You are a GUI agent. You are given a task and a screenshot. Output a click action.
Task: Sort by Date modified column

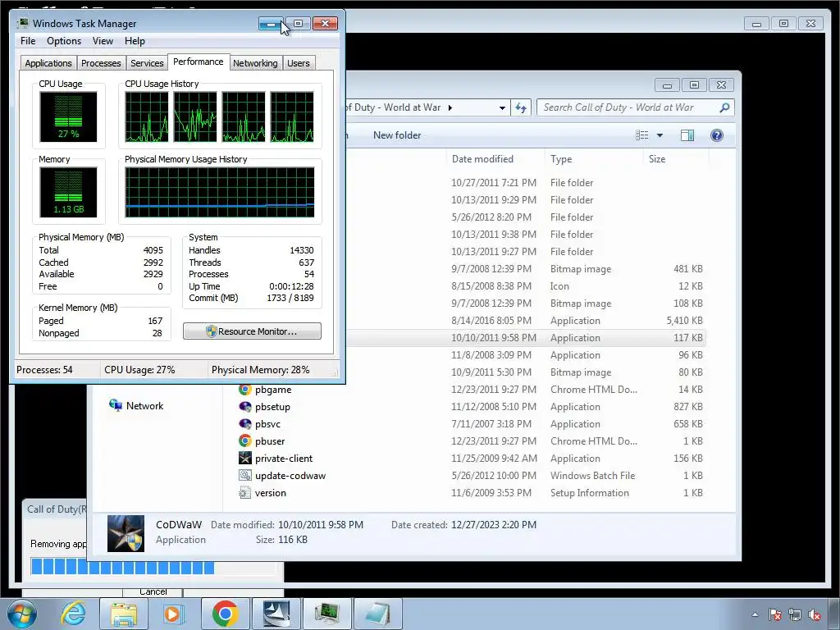coord(482,159)
